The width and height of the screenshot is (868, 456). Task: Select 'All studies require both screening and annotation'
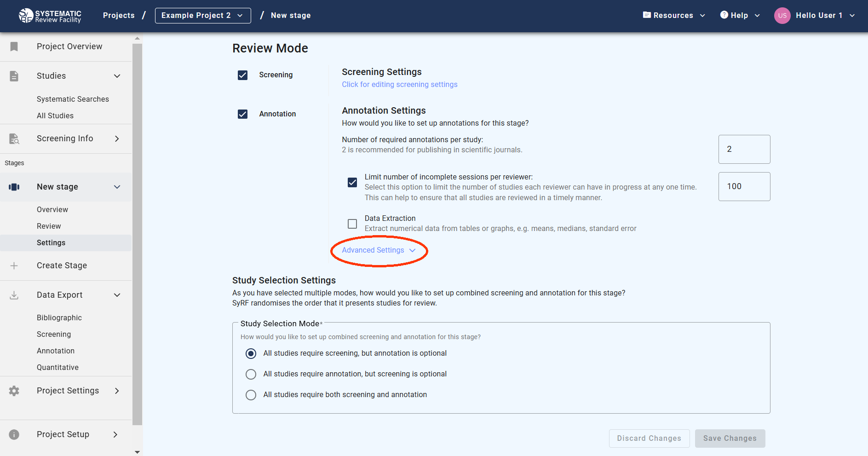(251, 395)
